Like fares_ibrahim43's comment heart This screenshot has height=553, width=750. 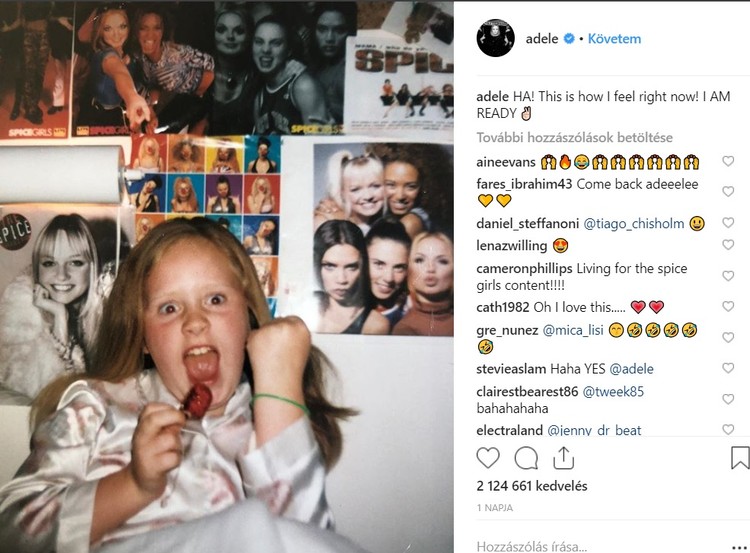tap(728, 191)
